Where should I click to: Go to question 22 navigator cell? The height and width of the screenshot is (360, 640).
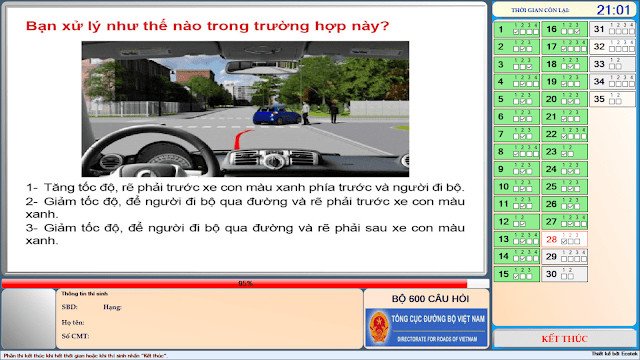564,134
